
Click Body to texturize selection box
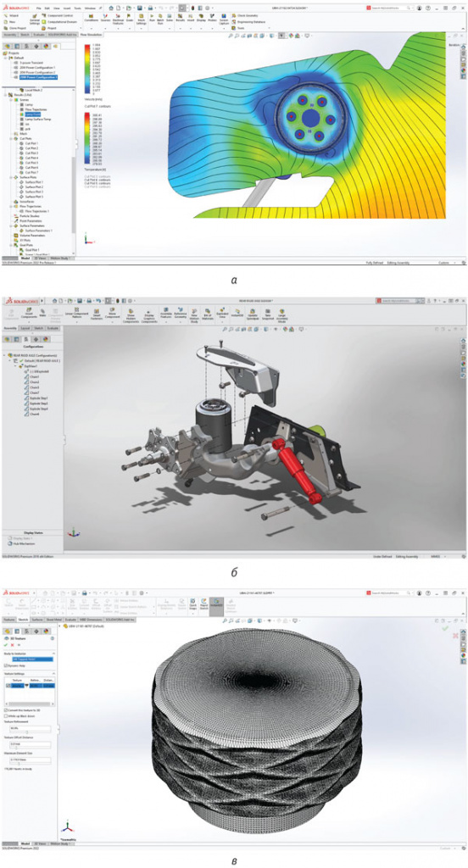(33, 659)
